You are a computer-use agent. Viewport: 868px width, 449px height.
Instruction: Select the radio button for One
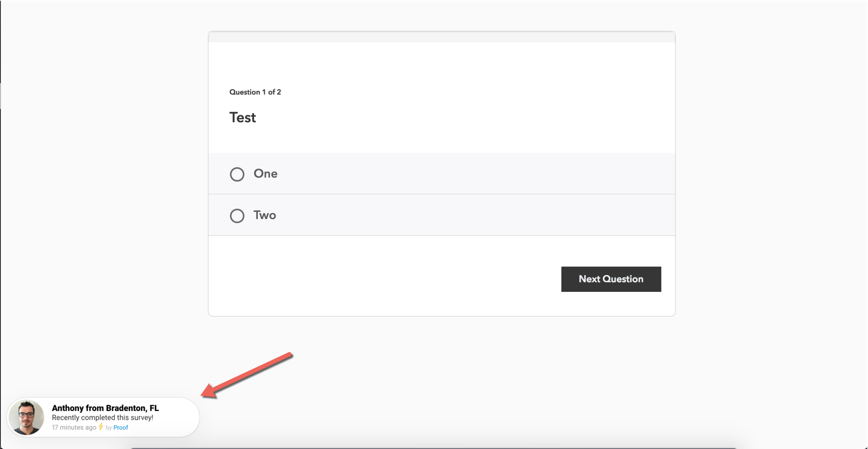tap(237, 174)
